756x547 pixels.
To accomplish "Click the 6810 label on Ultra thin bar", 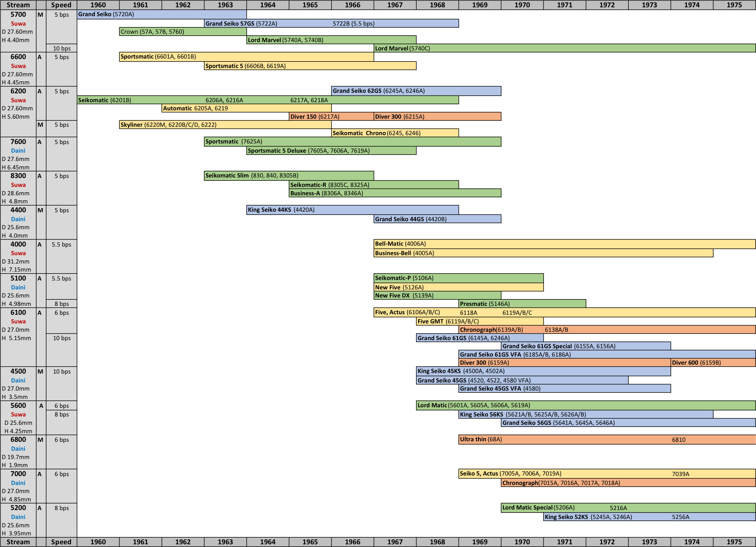I will coord(679,440).
